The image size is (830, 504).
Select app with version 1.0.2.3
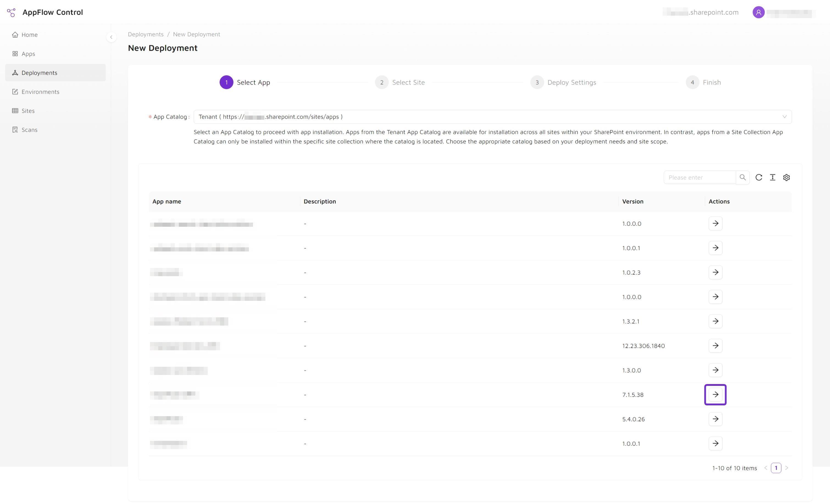[x=715, y=272]
